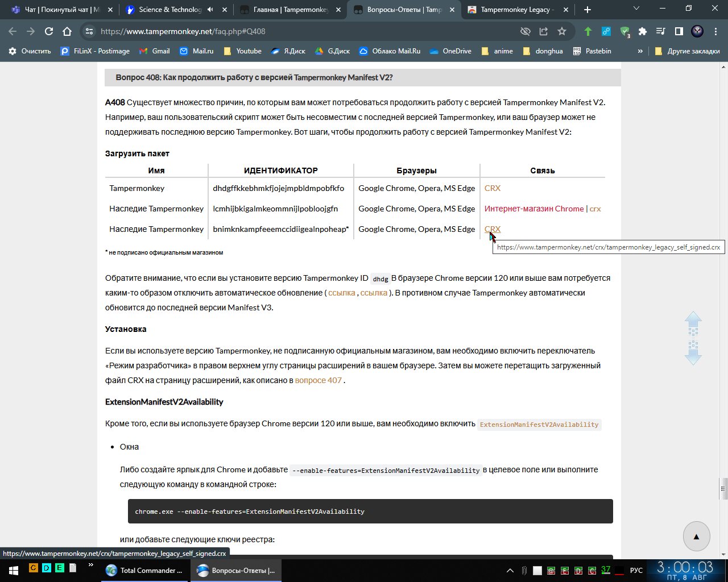Click the share page icon in address bar
The height and width of the screenshot is (582, 728).
(x=544, y=31)
